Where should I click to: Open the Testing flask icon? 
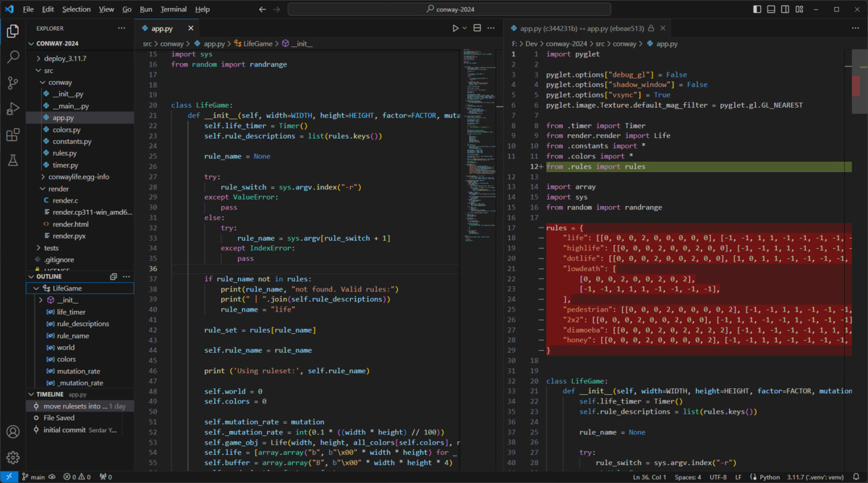tap(12, 162)
